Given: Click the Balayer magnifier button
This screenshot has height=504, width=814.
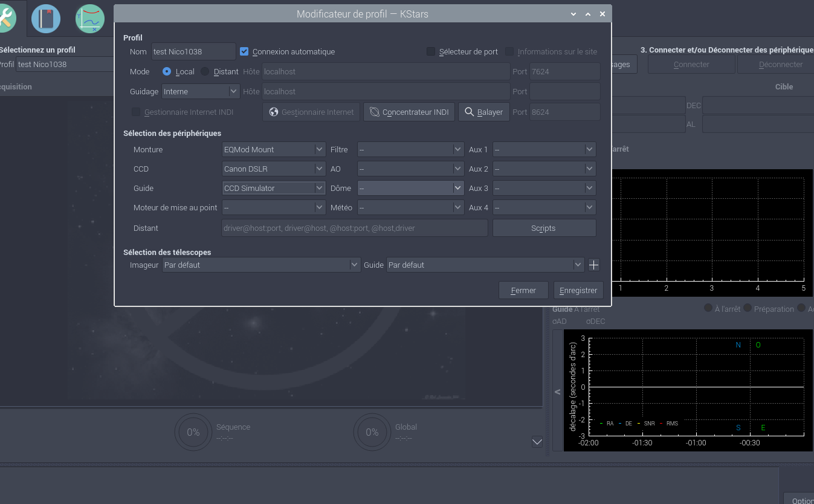Looking at the screenshot, I should click(x=483, y=112).
